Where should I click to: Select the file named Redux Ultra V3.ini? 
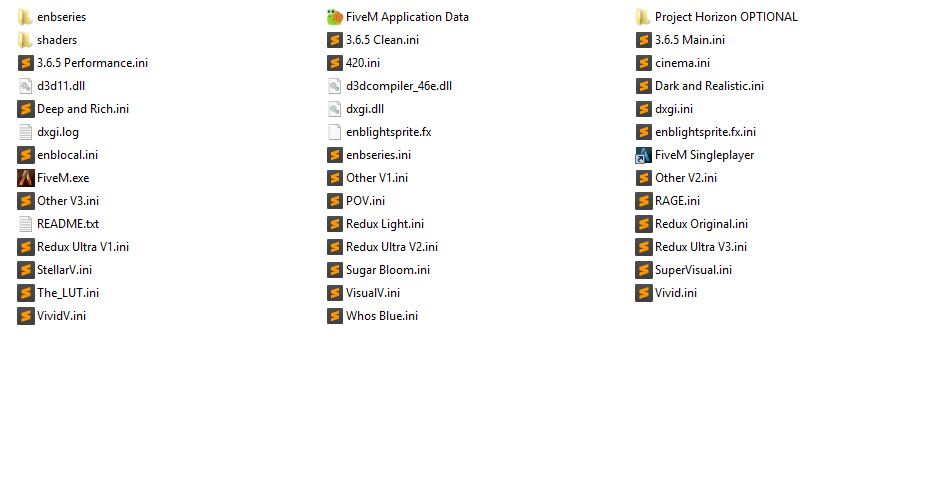[691, 247]
